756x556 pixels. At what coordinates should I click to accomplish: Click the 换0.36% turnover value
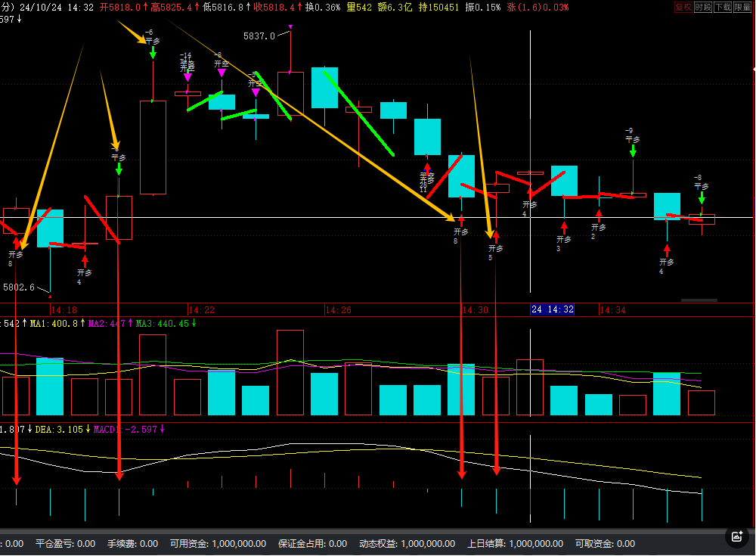[x=323, y=8]
